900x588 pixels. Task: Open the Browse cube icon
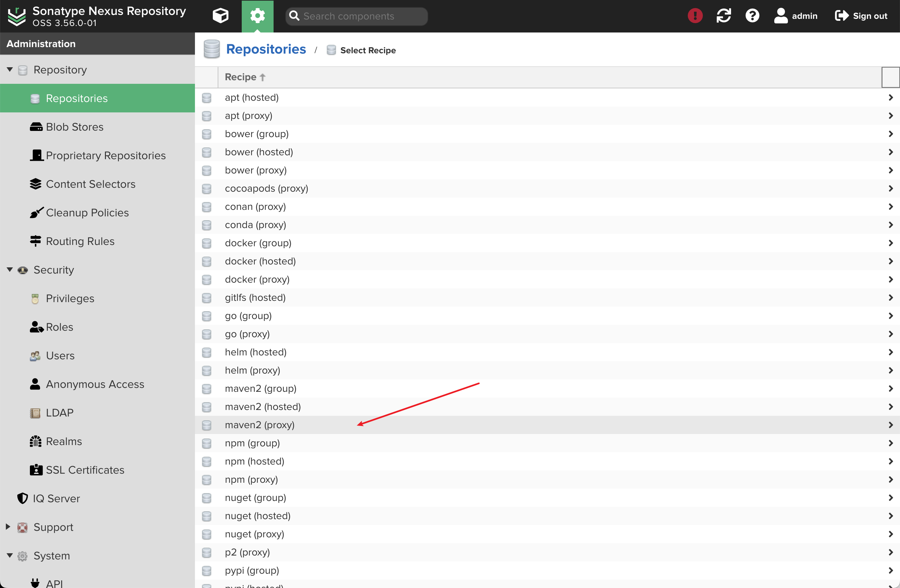coord(221,16)
